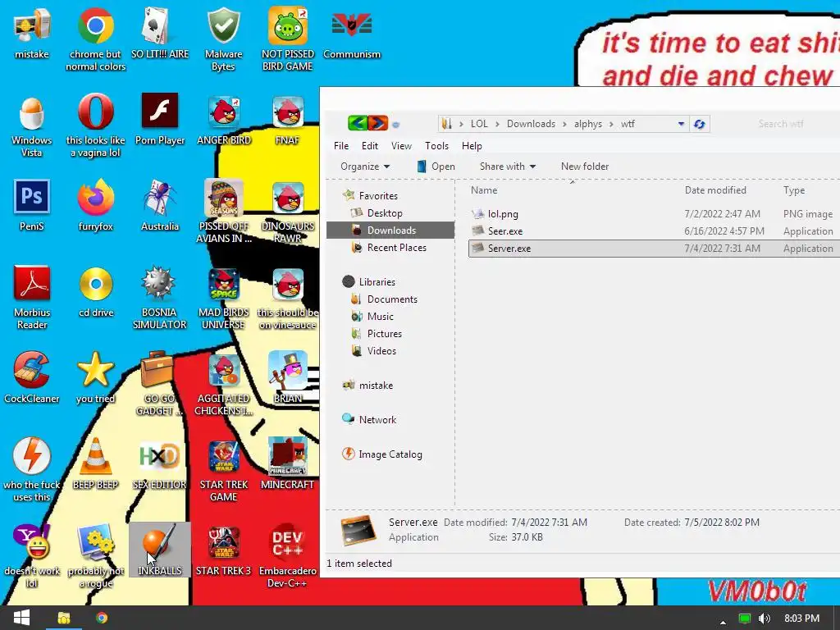Select the FNAF desktop icon
The image size is (840, 630).
coord(288,119)
